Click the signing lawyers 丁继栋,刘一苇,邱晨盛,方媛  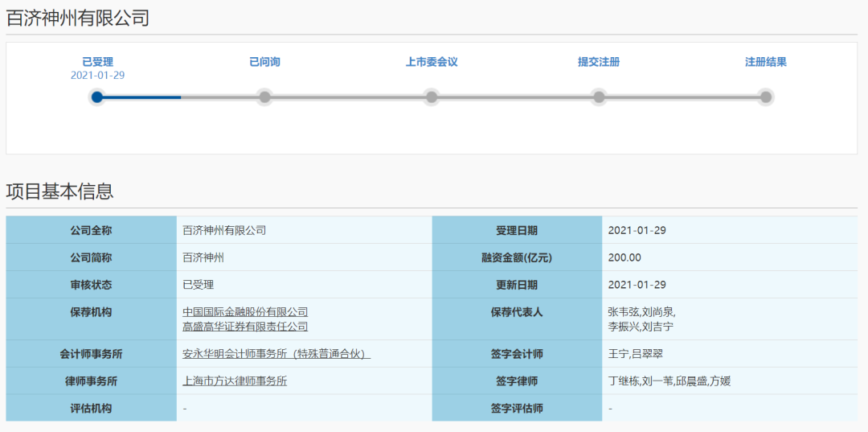click(670, 381)
